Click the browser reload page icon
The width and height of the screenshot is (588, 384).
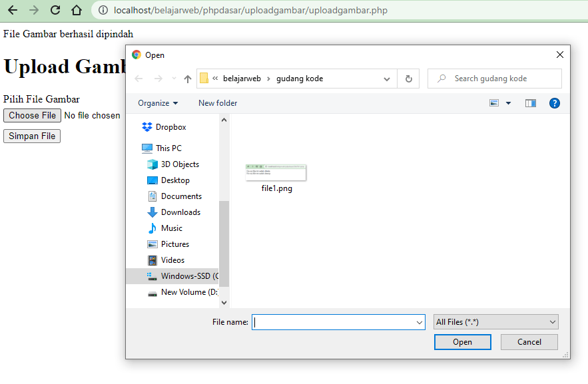coord(55,10)
